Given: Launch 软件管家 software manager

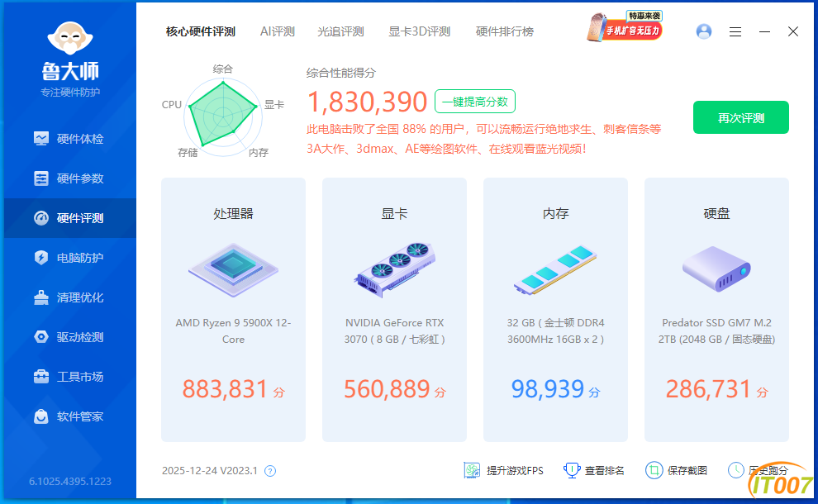Looking at the screenshot, I should tap(69, 416).
